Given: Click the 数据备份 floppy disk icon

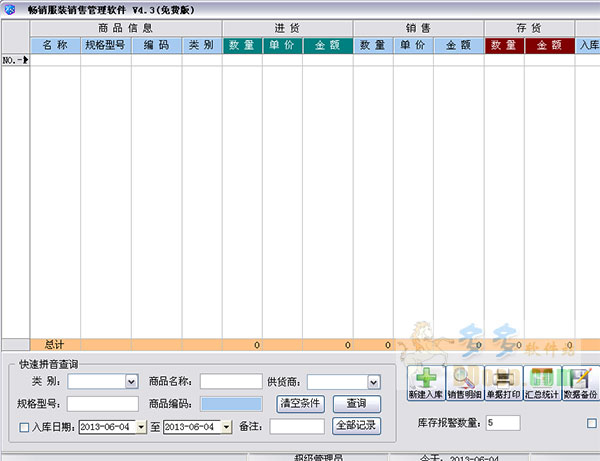Looking at the screenshot, I should tap(580, 383).
